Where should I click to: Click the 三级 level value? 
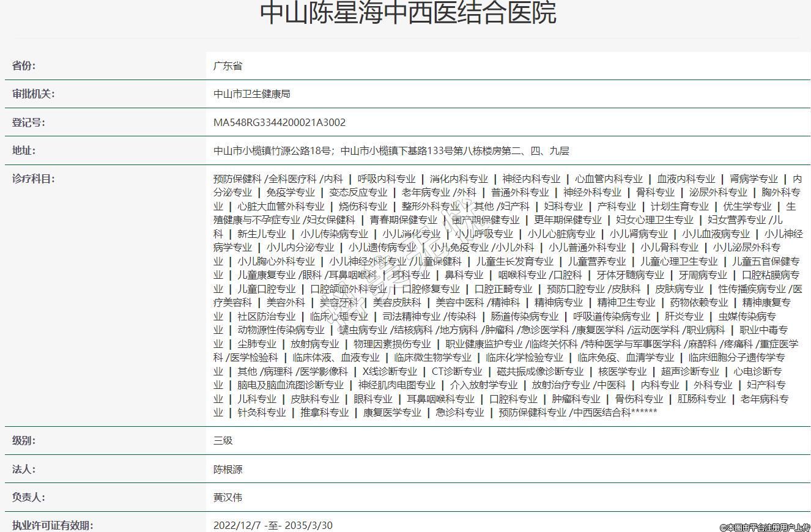(223, 441)
